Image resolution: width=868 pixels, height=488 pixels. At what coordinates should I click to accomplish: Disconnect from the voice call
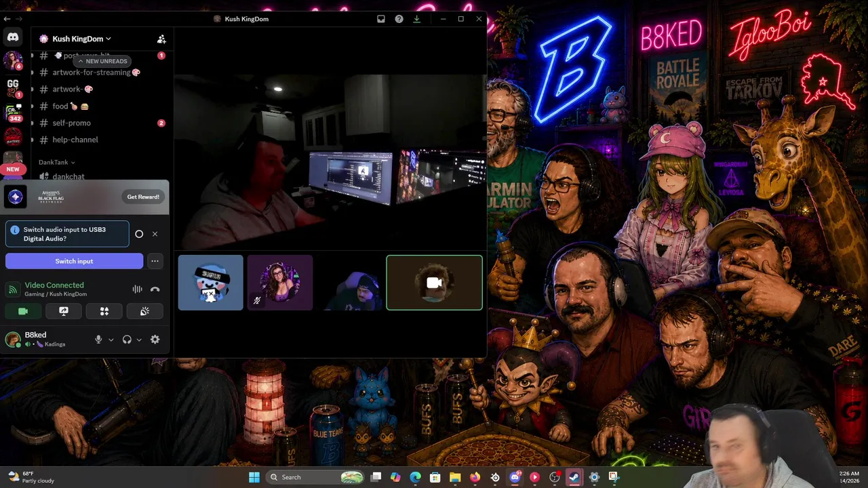click(x=155, y=289)
